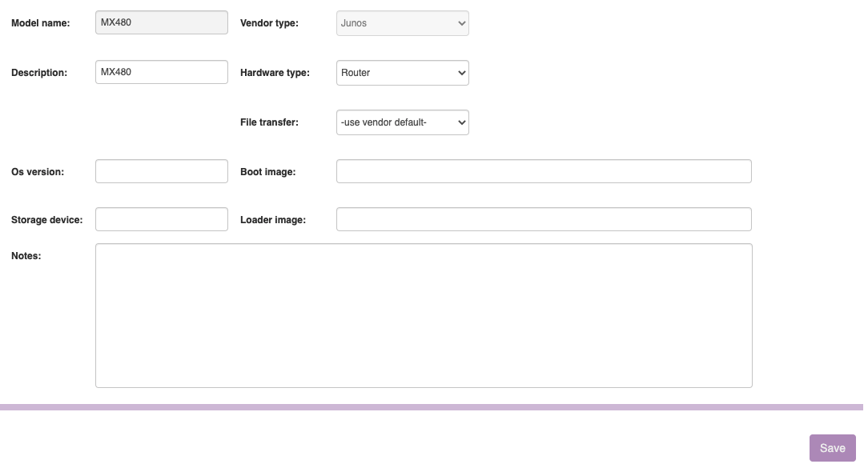
Task: Click the "Os version:" label
Action: click(x=38, y=172)
